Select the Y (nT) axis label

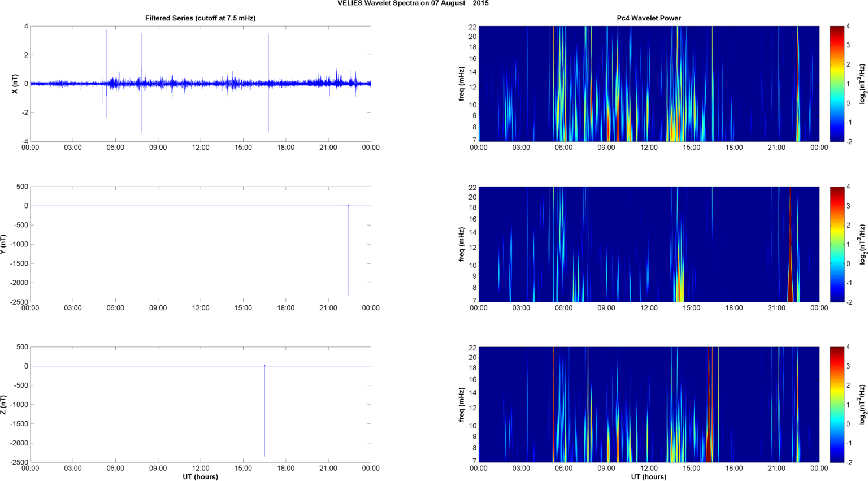point(4,244)
